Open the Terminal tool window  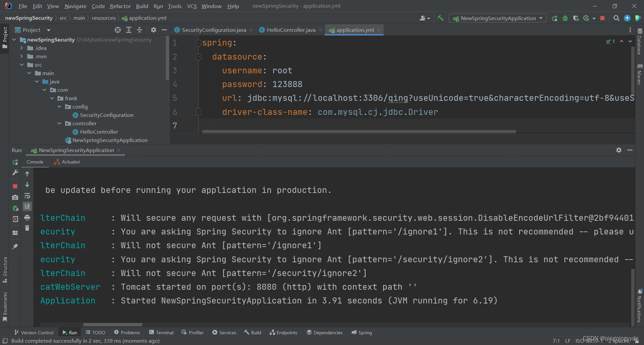[x=164, y=332]
